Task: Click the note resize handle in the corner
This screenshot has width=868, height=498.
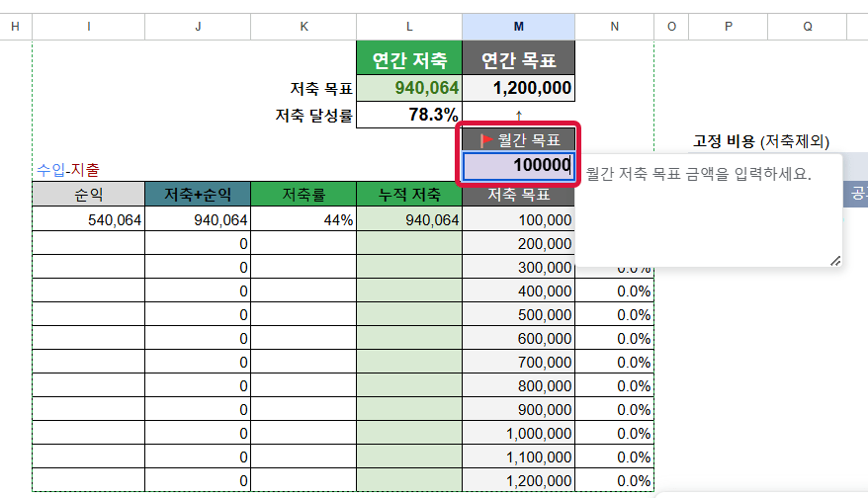Action: point(834,260)
